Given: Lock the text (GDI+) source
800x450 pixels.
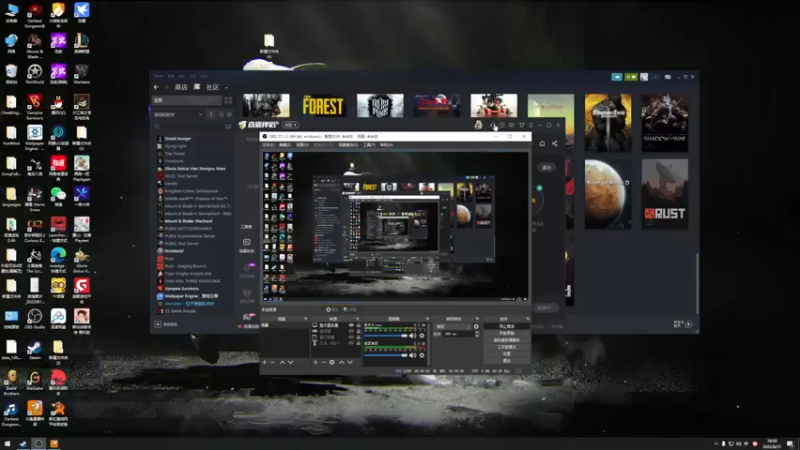Looking at the screenshot, I should [359, 343].
